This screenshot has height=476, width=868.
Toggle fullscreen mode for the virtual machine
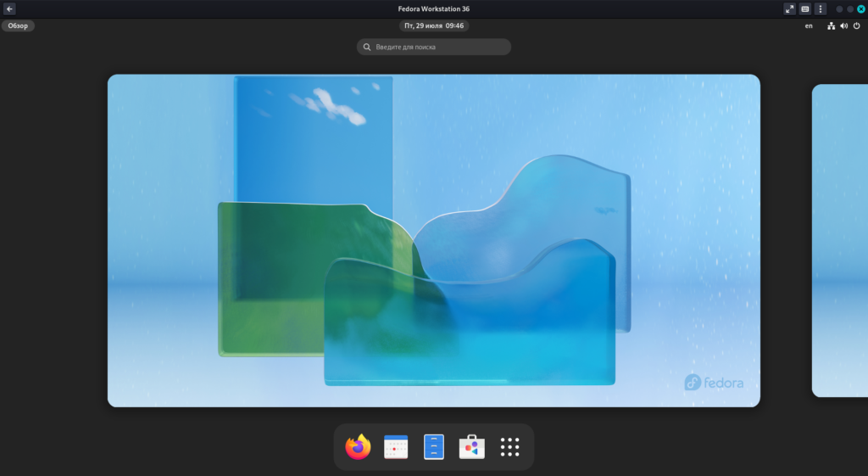point(789,8)
